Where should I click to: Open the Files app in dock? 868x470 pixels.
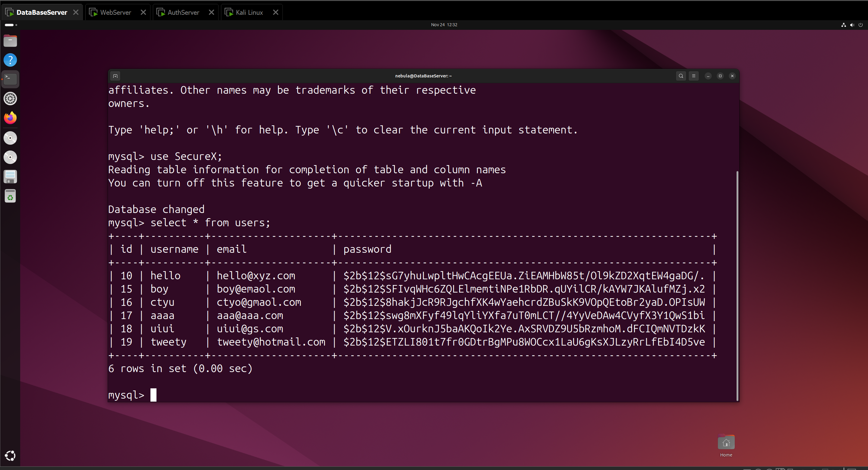pyautogui.click(x=10, y=41)
